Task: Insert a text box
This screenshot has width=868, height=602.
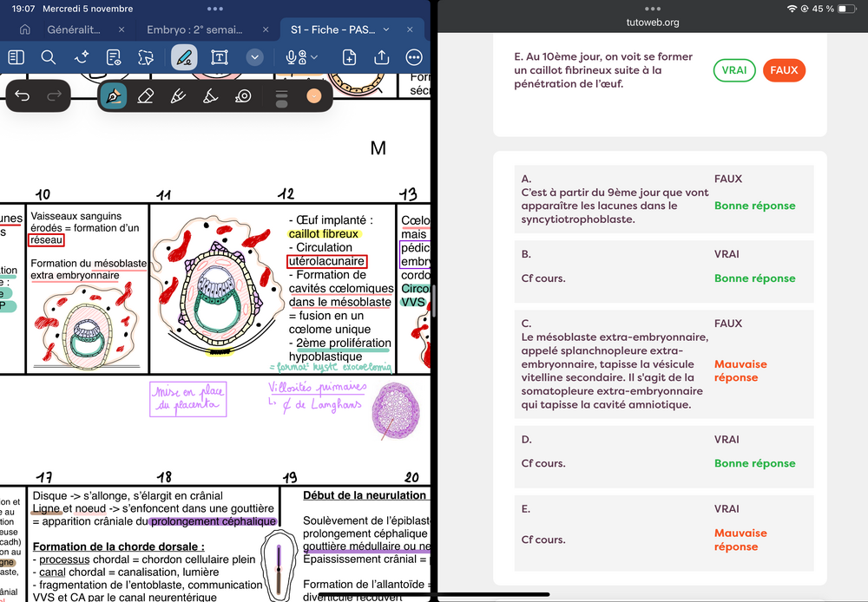Action: click(220, 57)
